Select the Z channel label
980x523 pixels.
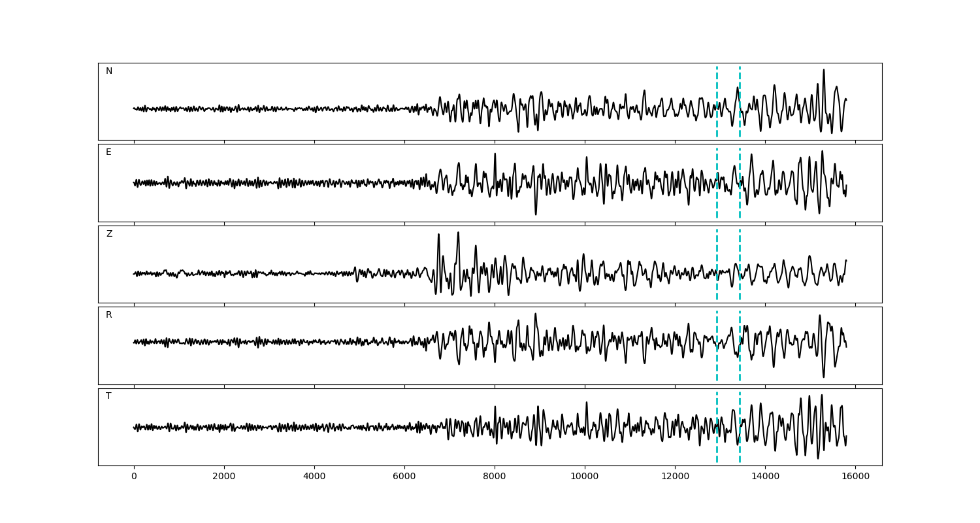(109, 234)
